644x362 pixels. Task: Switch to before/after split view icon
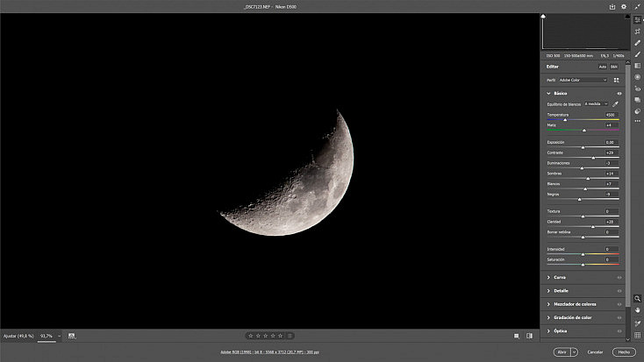point(529,336)
